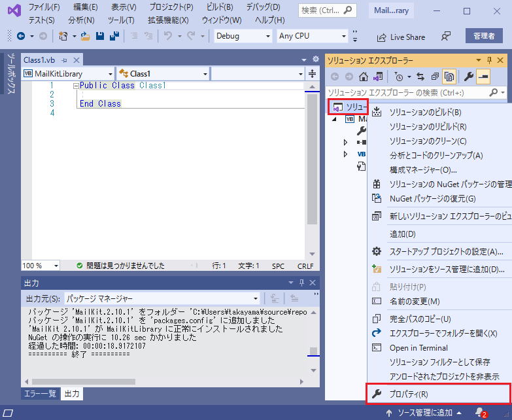Open the Class1 type dropdown in editor

pyautogui.click(x=163, y=74)
